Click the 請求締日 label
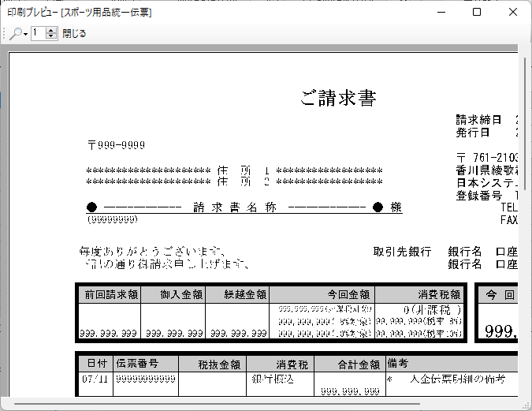532x411 pixels. (478, 120)
